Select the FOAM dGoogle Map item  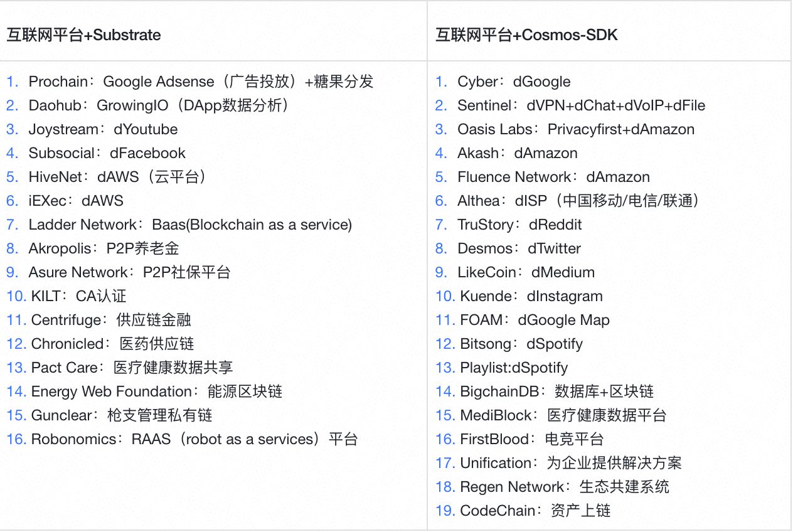(x=535, y=320)
